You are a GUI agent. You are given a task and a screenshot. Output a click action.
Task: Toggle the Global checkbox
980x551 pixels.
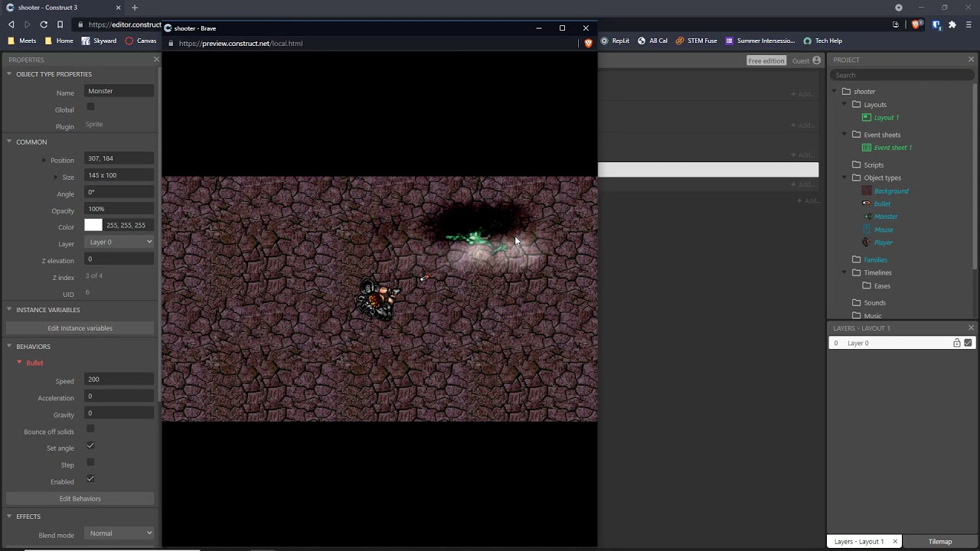tap(90, 106)
